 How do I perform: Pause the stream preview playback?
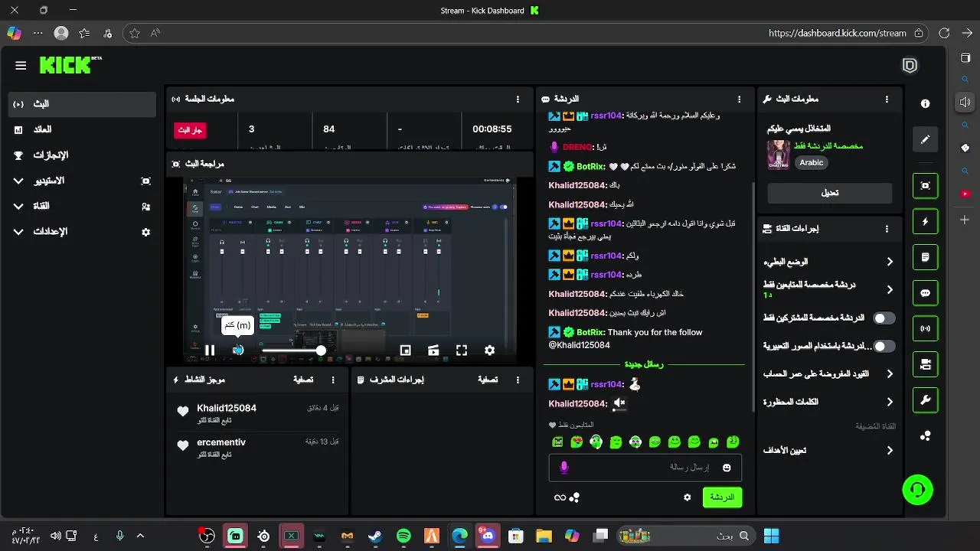(210, 350)
